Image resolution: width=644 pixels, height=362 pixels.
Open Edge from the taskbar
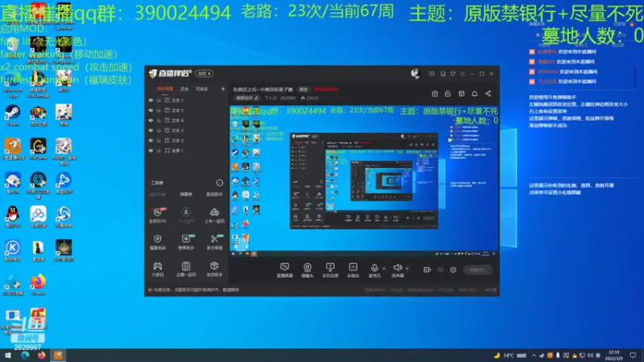click(25, 355)
